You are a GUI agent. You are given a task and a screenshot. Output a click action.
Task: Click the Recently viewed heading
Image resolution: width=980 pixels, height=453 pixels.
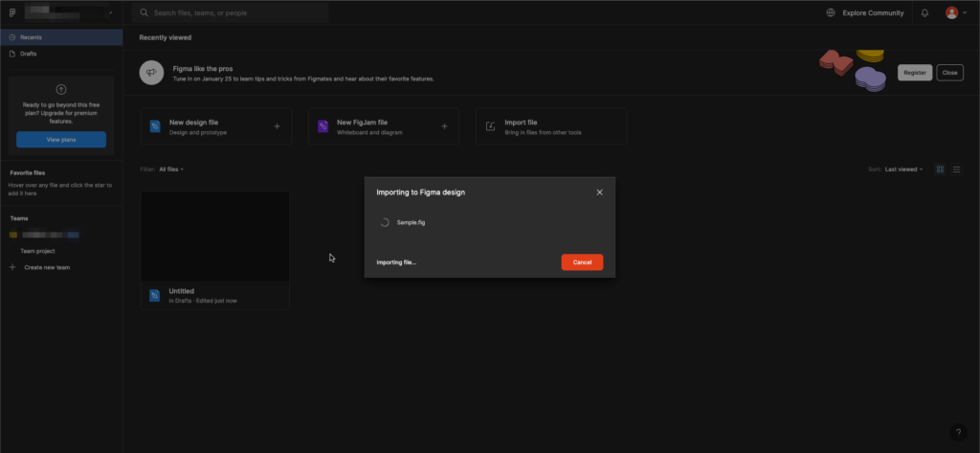tap(165, 37)
